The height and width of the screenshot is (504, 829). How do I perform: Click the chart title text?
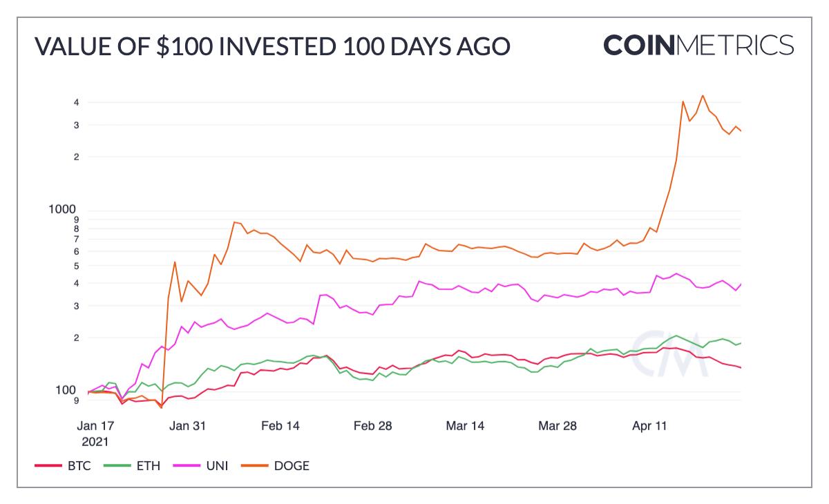[x=272, y=46]
